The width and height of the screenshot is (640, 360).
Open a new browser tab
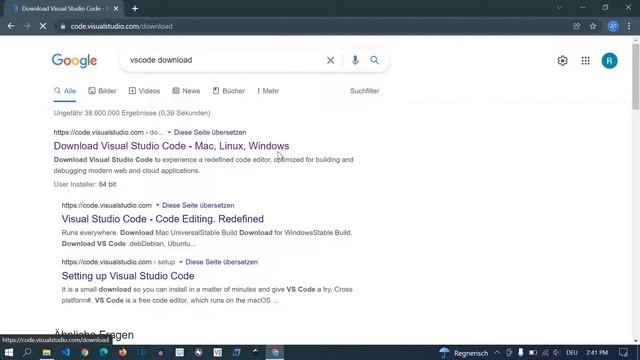click(135, 9)
